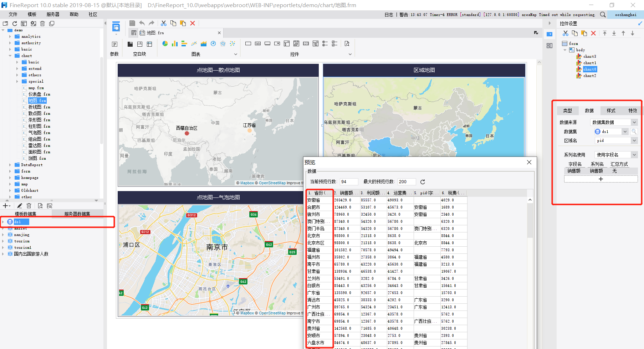Switch to 服务器数据集 tab
Viewport: 644px width, 349px height.
(x=77, y=214)
